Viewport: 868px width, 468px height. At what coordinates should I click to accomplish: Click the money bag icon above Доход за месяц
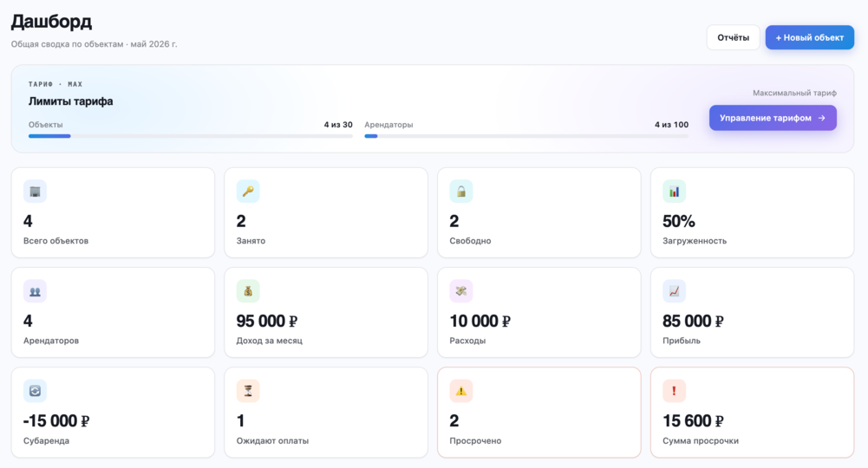tap(248, 291)
